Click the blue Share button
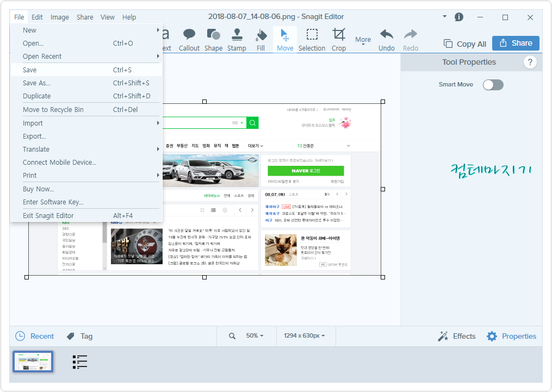This screenshot has height=392, width=552. (x=516, y=43)
